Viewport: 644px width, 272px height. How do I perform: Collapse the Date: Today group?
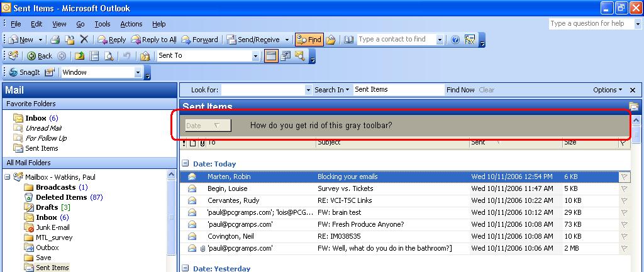coord(186,164)
